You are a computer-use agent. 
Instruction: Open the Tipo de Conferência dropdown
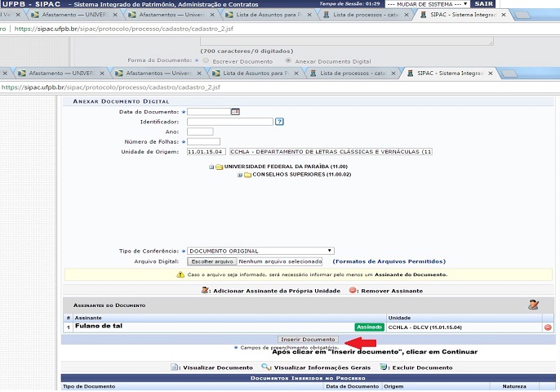tap(260, 251)
